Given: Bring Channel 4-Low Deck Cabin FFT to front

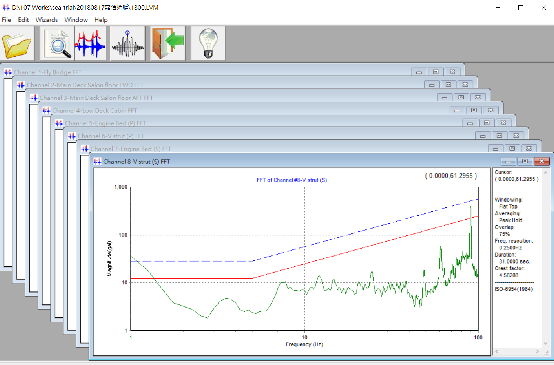Looking at the screenshot, I should (95, 110).
